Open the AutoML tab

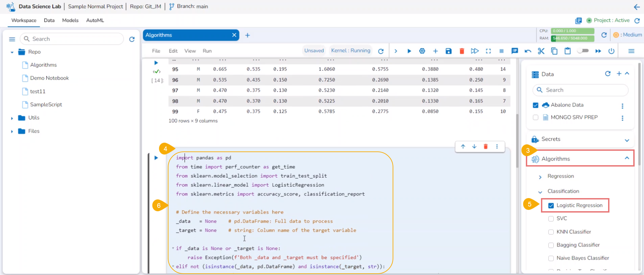click(95, 20)
